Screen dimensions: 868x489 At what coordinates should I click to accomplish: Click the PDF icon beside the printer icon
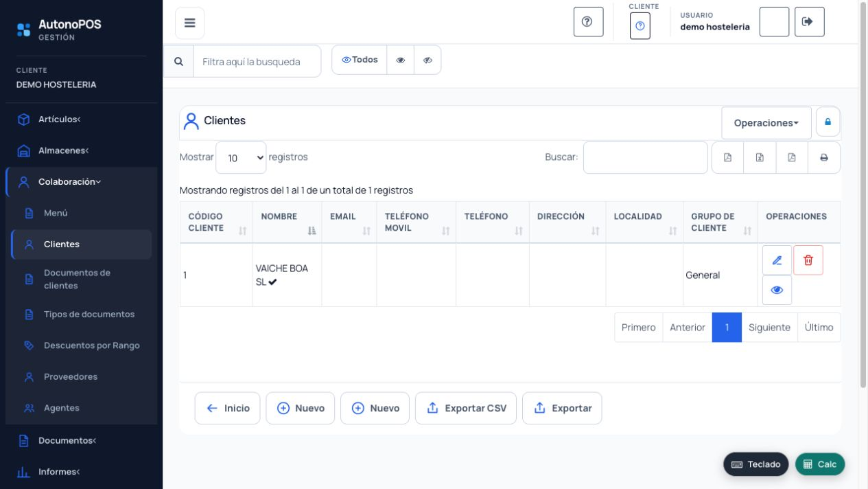click(x=792, y=157)
